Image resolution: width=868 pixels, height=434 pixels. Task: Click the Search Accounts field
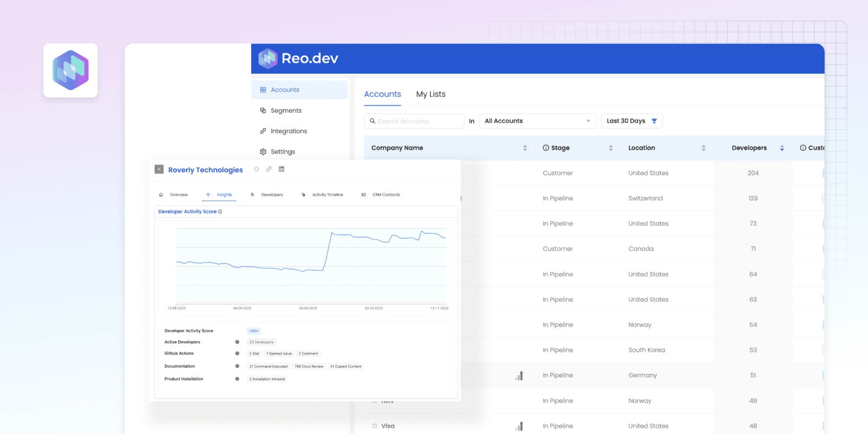tap(414, 121)
